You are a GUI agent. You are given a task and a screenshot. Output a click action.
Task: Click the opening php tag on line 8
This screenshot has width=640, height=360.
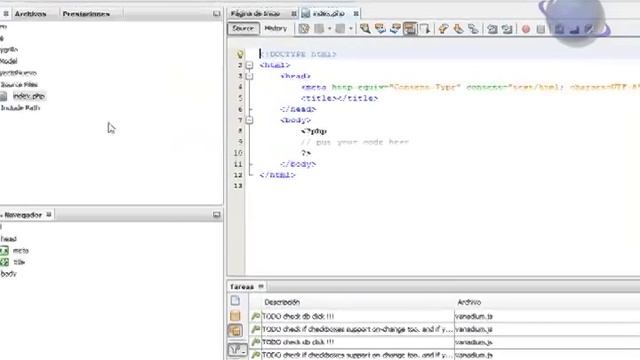point(314,131)
